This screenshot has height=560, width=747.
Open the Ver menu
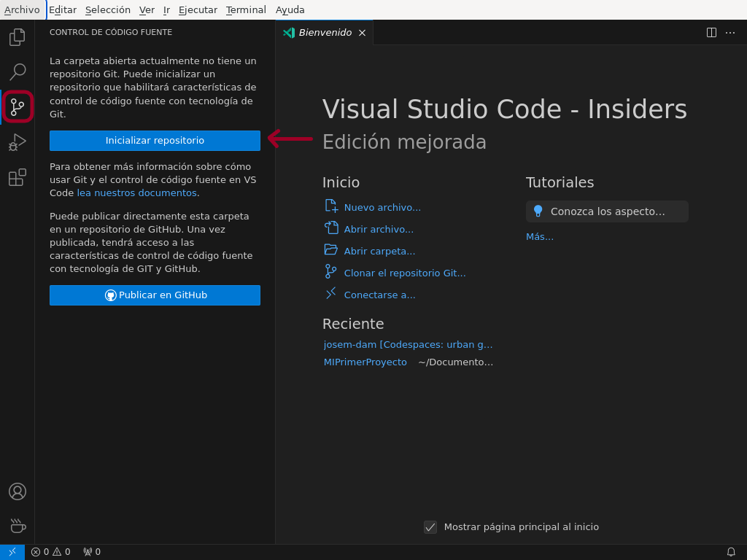click(147, 10)
